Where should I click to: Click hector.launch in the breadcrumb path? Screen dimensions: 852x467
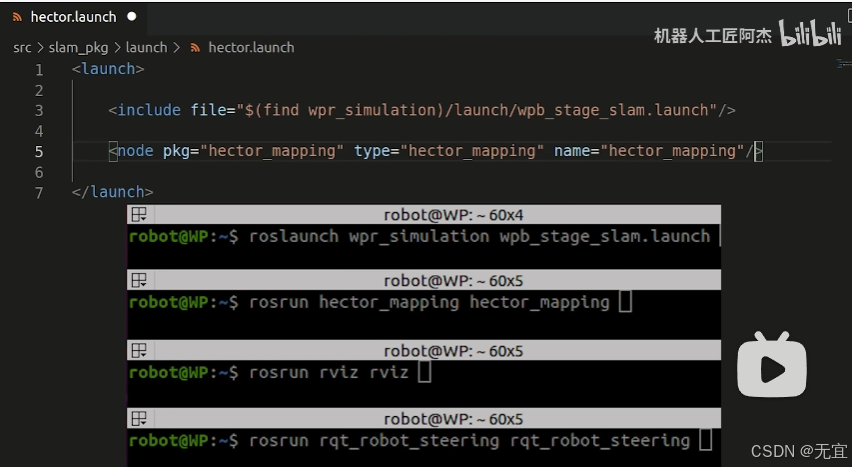[x=251, y=48]
